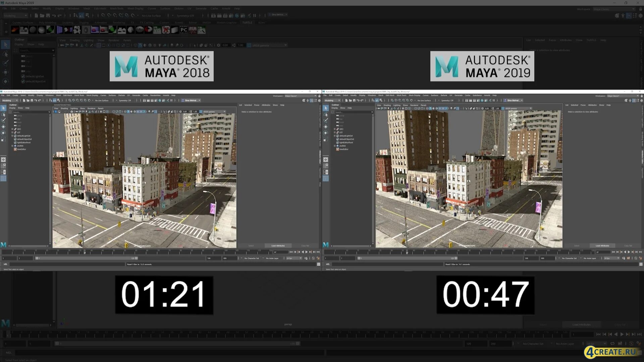Click Select by Hierarchy icon in Maya 2018 window
Screen dimensions: 644x362
click(x=50, y=100)
